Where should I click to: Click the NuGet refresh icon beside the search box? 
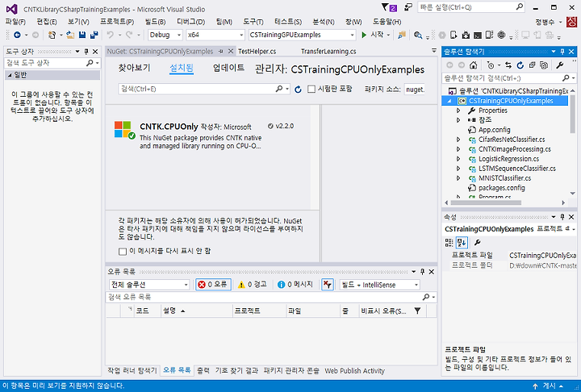[298, 90]
